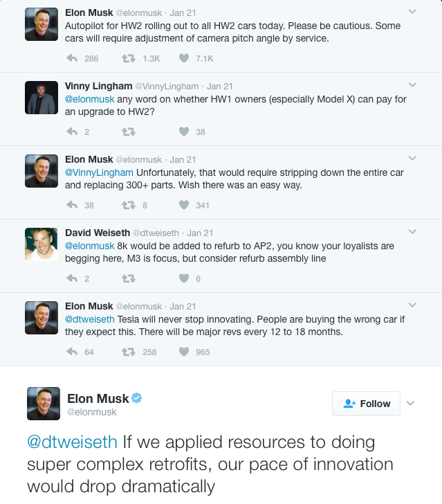Retweet Vinny Lingham's HW1 upgrade question
This screenshot has width=442, height=504.
tap(128, 132)
